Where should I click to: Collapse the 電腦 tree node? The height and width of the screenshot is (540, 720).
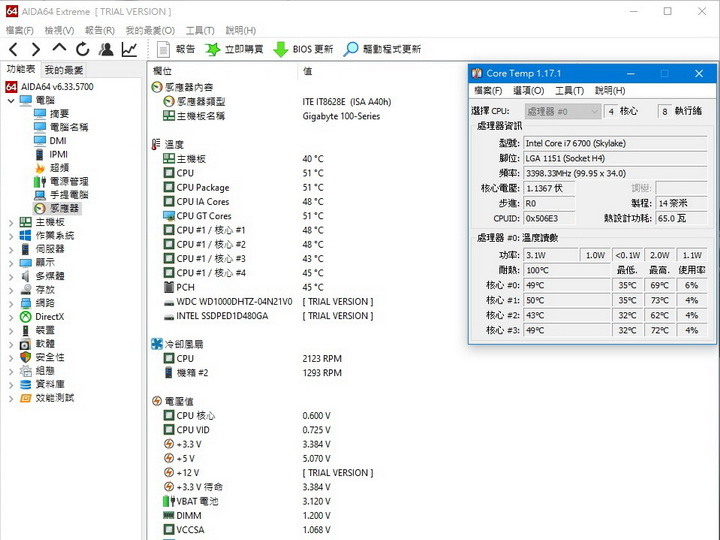tap(11, 100)
